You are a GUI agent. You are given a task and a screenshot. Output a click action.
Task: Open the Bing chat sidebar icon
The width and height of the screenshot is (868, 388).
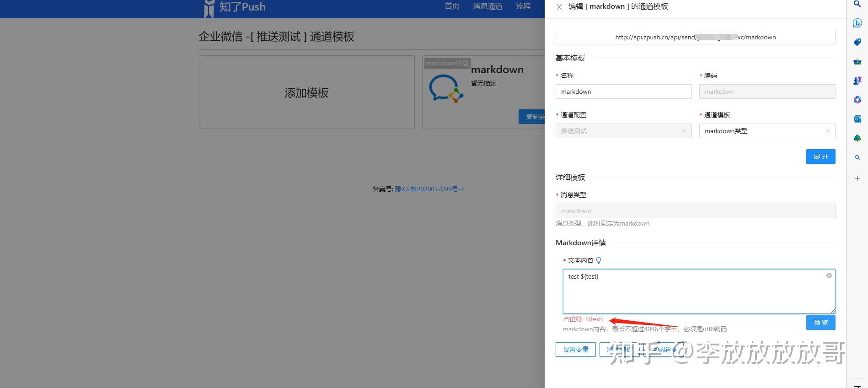[x=857, y=23]
